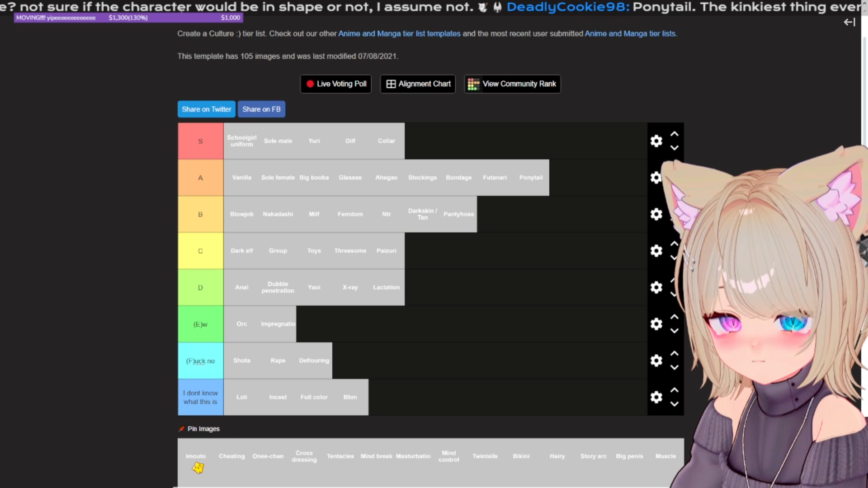Move the 'I dont know what this is' row down
This screenshot has width=868, height=488.
674,404
